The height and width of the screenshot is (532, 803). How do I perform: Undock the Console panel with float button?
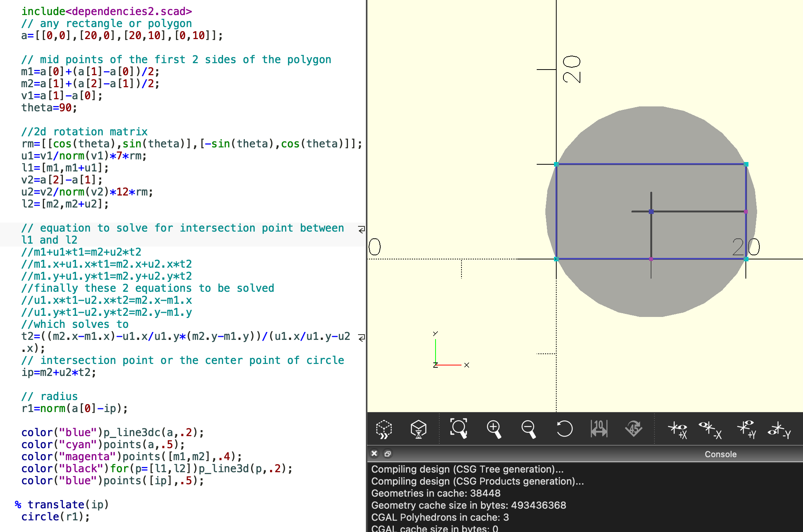click(x=387, y=454)
